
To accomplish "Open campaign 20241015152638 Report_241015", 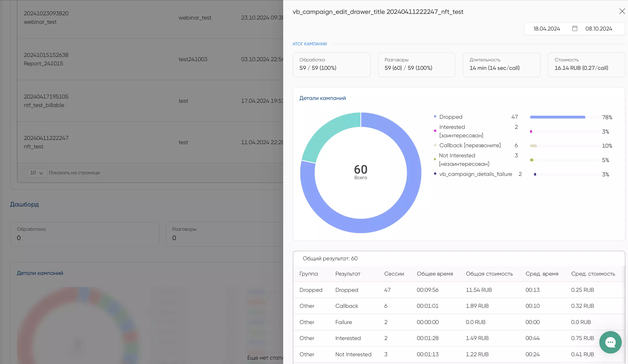I will pos(46,59).
